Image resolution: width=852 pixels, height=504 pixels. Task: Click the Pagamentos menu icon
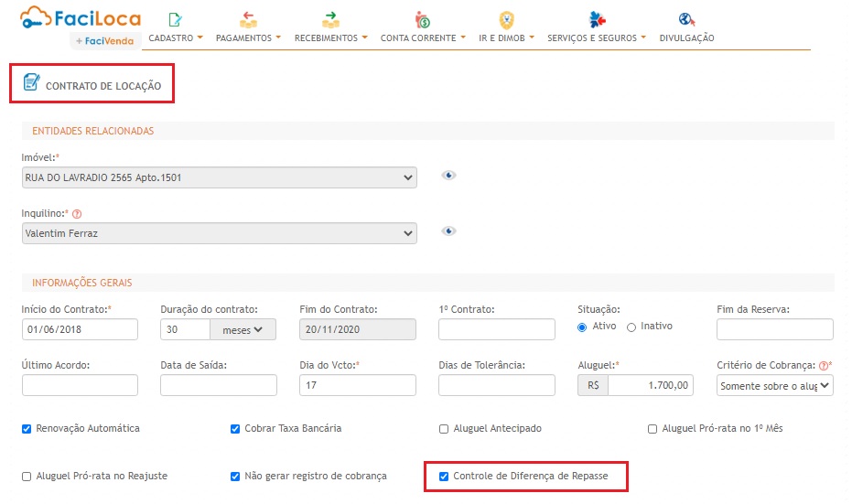click(248, 19)
